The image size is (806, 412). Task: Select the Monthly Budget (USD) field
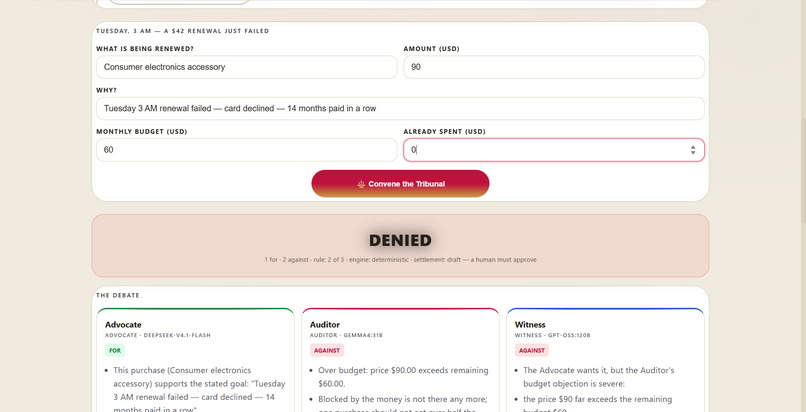[x=246, y=150]
